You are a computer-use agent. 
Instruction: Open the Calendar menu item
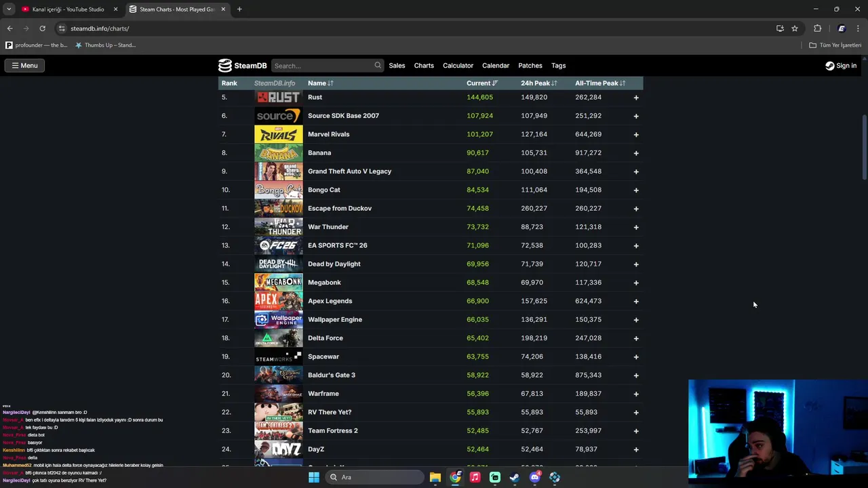496,66
